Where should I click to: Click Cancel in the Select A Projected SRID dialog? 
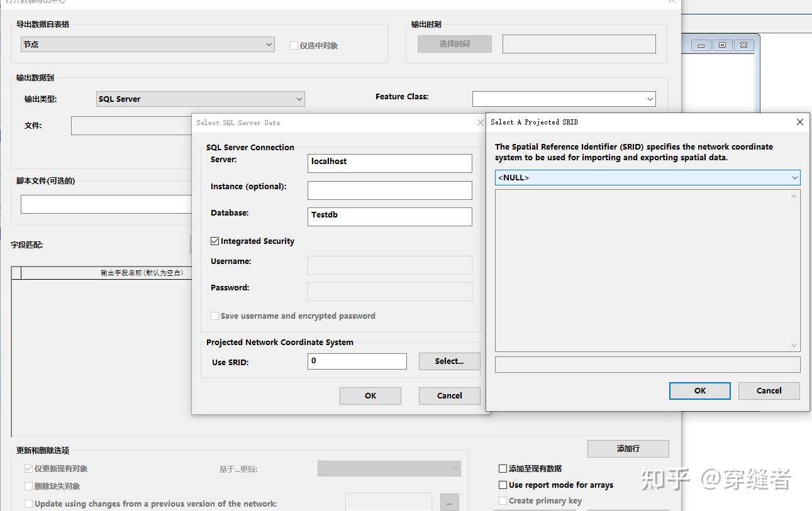(769, 390)
